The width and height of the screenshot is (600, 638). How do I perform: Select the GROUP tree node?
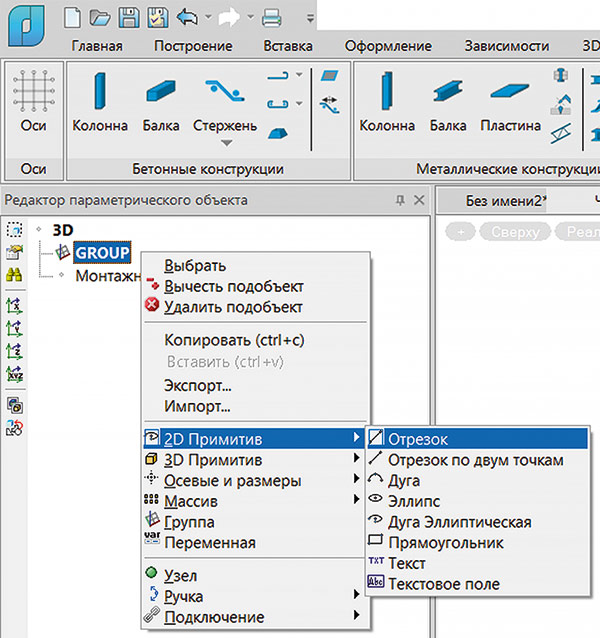click(102, 253)
